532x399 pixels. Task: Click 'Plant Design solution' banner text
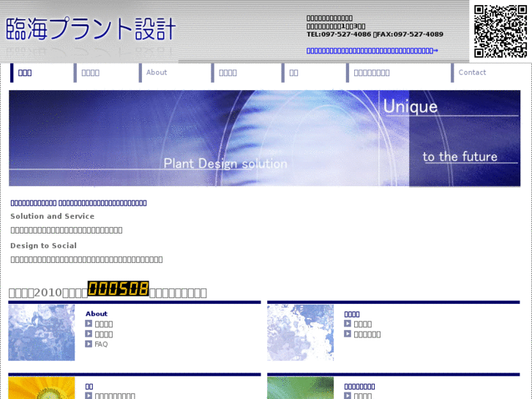(225, 164)
